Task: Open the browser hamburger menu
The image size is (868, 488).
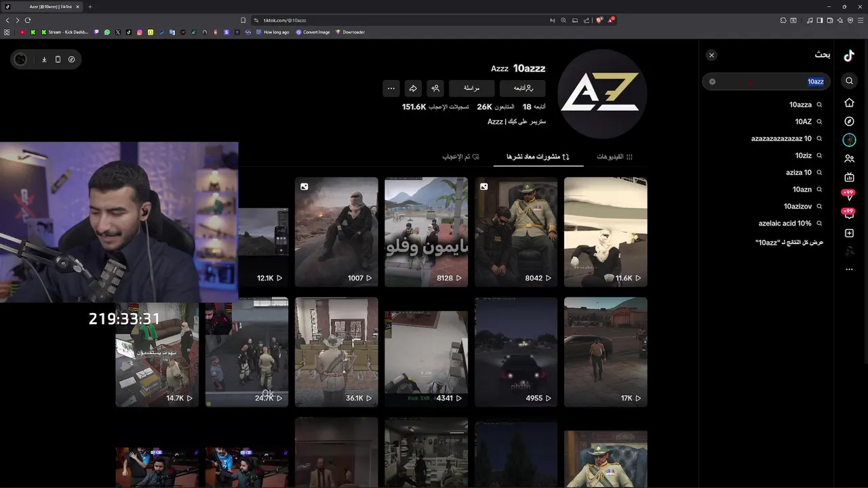Action: [860, 20]
